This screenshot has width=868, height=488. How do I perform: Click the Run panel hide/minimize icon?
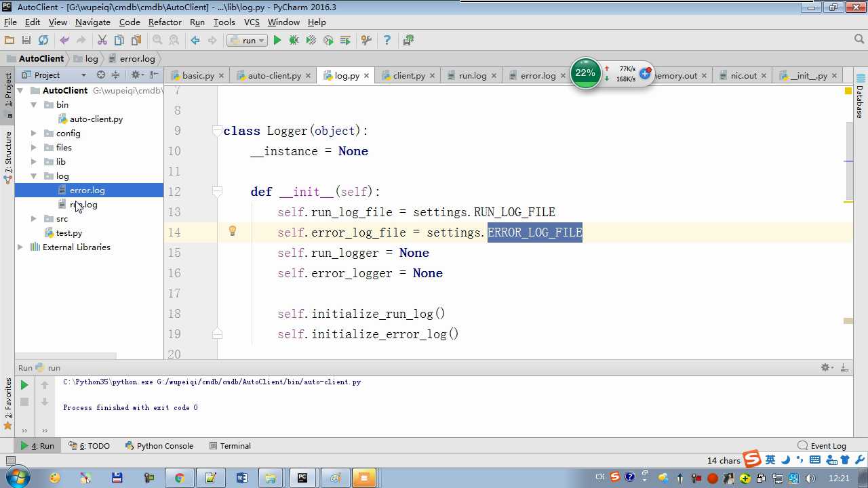[x=845, y=367]
